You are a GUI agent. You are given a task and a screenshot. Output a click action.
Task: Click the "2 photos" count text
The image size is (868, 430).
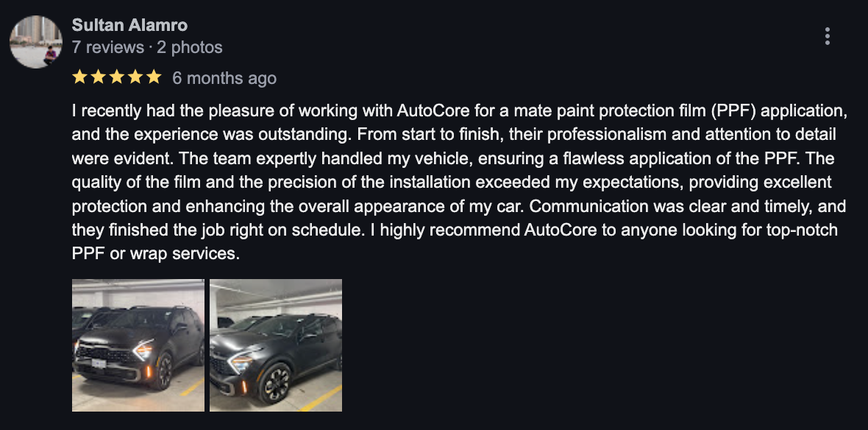click(x=188, y=48)
